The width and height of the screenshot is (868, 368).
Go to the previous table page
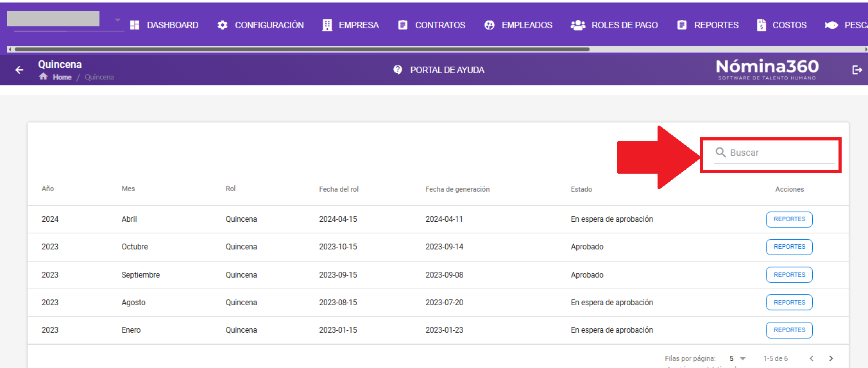click(812, 358)
